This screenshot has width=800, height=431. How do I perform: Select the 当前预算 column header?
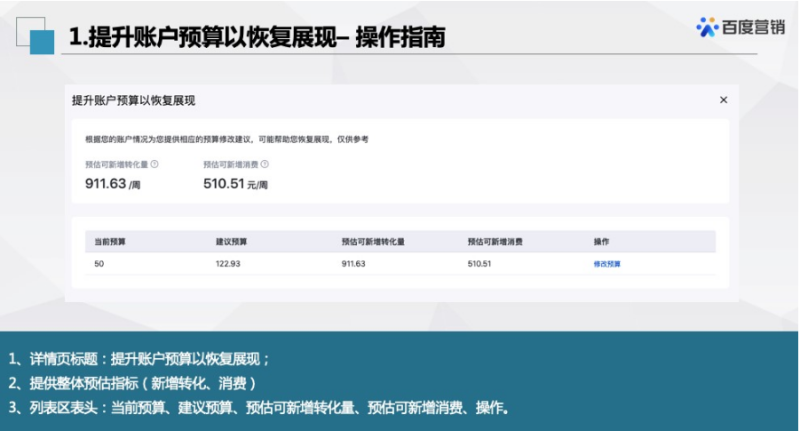point(110,242)
